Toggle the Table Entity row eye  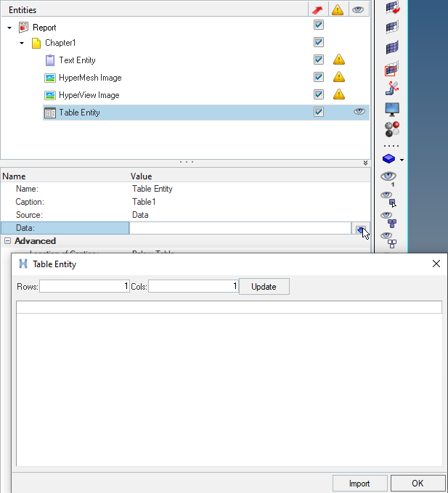click(359, 112)
